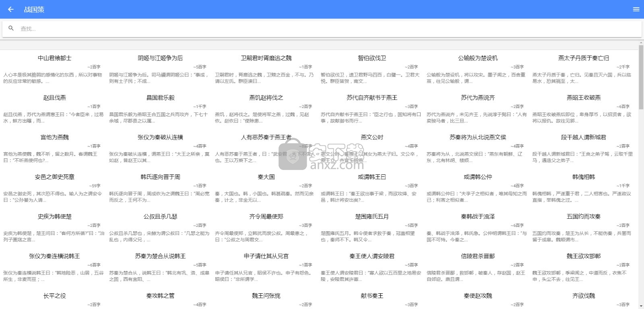Pick the story 秦攻韩之管
The height and width of the screenshot is (309, 644).
(160, 296)
